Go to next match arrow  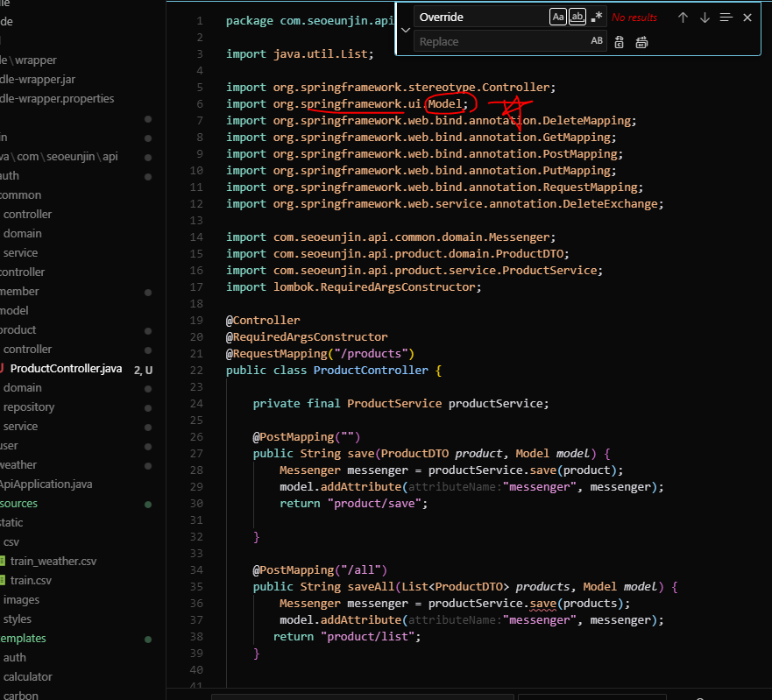click(x=705, y=18)
